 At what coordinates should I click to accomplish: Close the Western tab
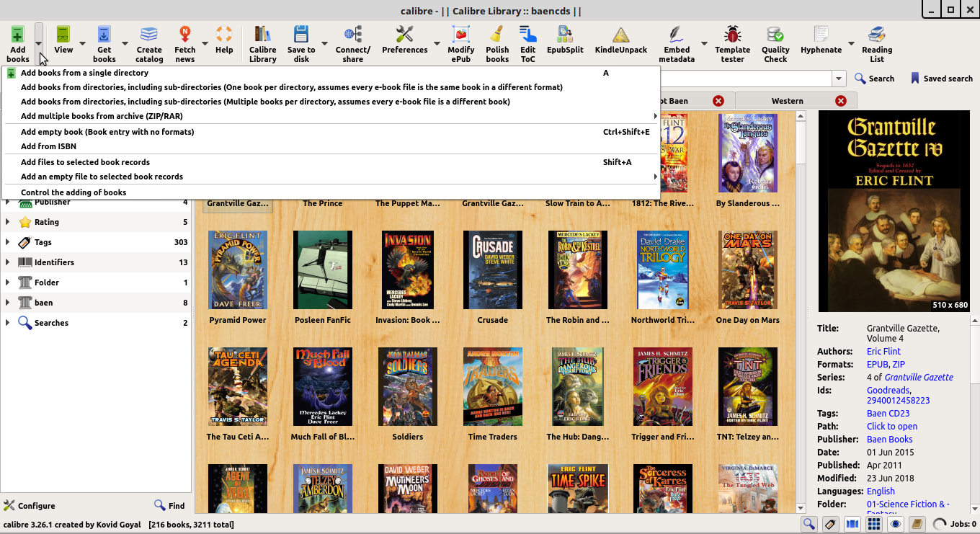point(841,101)
